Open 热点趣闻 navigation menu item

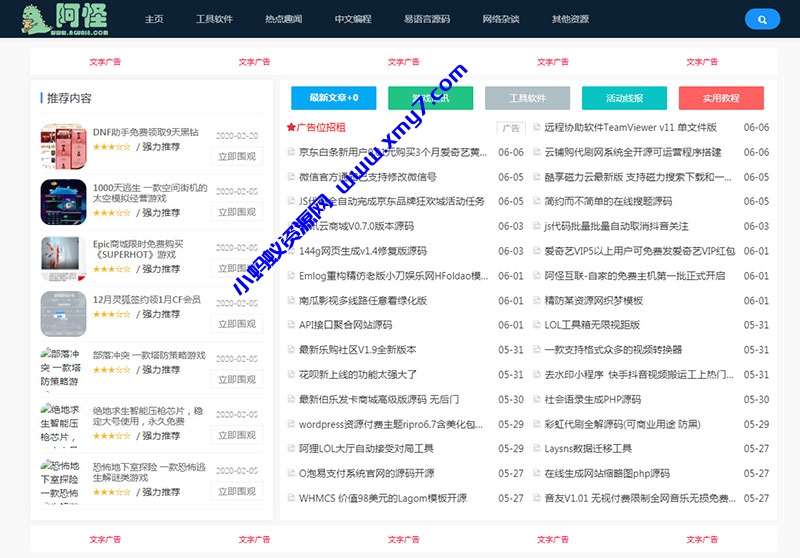pyautogui.click(x=284, y=19)
